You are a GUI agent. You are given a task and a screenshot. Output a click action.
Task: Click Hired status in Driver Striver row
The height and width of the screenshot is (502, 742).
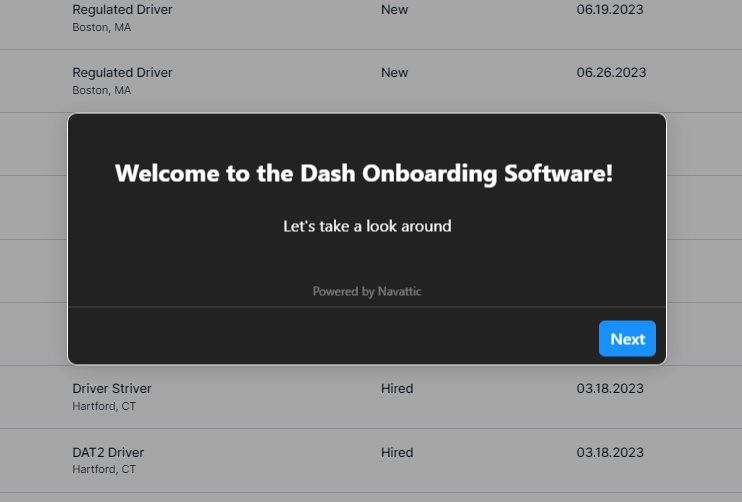pos(397,388)
